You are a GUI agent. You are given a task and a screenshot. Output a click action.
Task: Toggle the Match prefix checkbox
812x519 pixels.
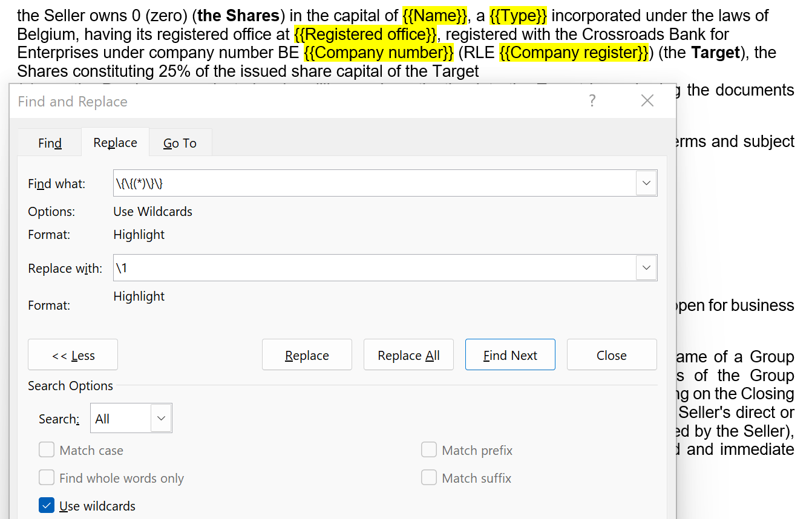(x=429, y=450)
